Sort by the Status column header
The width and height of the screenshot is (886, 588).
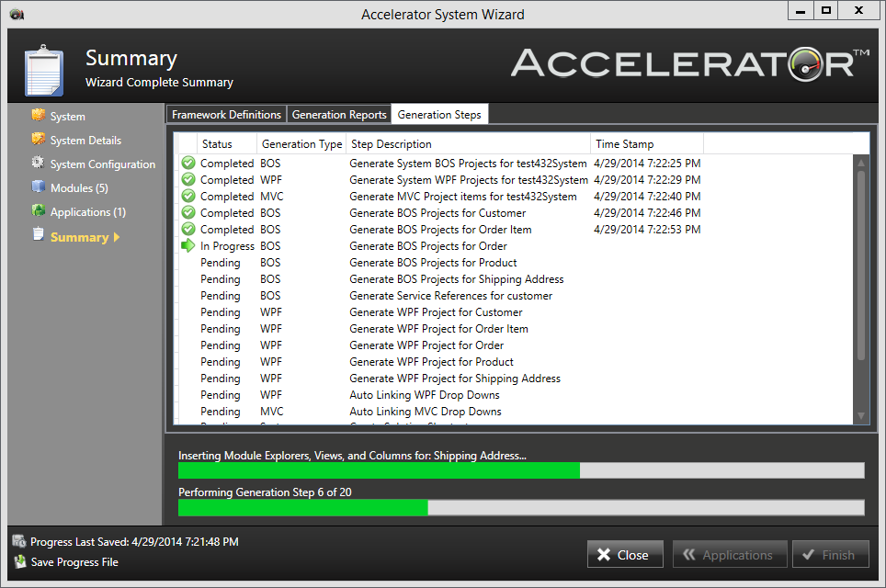click(x=226, y=144)
